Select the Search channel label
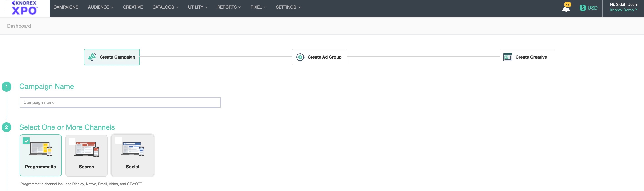Viewport: 644px width, 191px height. pos(87,167)
